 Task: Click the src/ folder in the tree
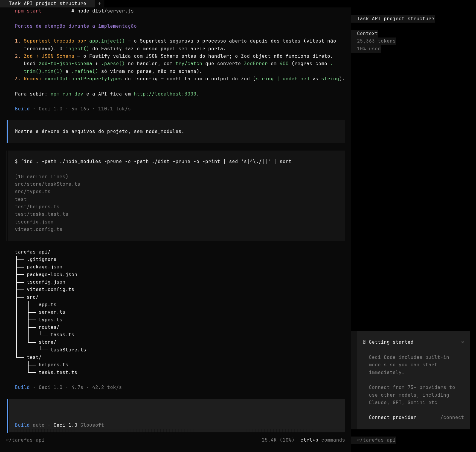point(32,297)
